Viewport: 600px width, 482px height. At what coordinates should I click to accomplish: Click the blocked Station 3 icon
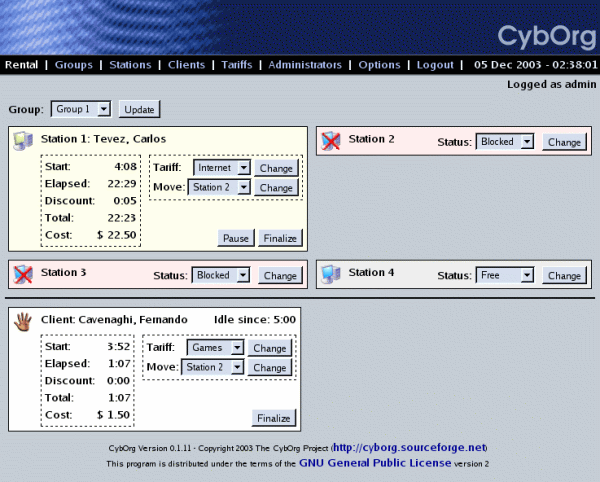click(x=23, y=274)
